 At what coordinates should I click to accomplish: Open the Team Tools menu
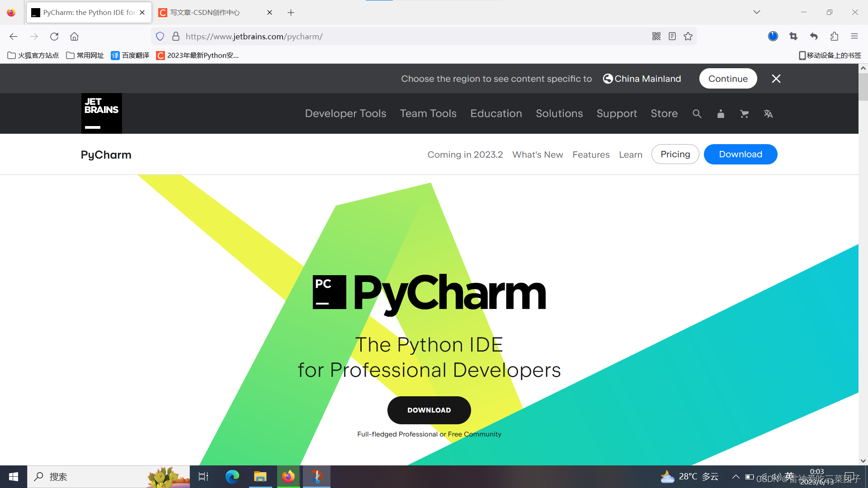(428, 113)
